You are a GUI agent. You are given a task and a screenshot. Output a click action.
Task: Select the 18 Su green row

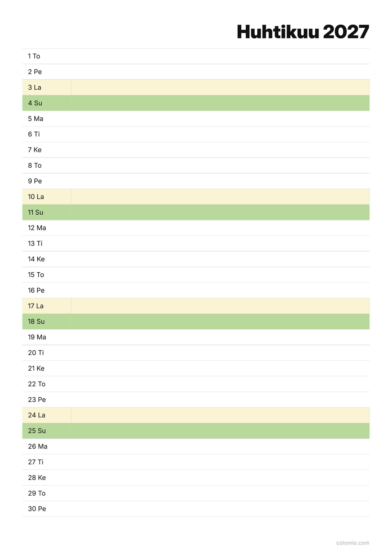[x=196, y=321]
